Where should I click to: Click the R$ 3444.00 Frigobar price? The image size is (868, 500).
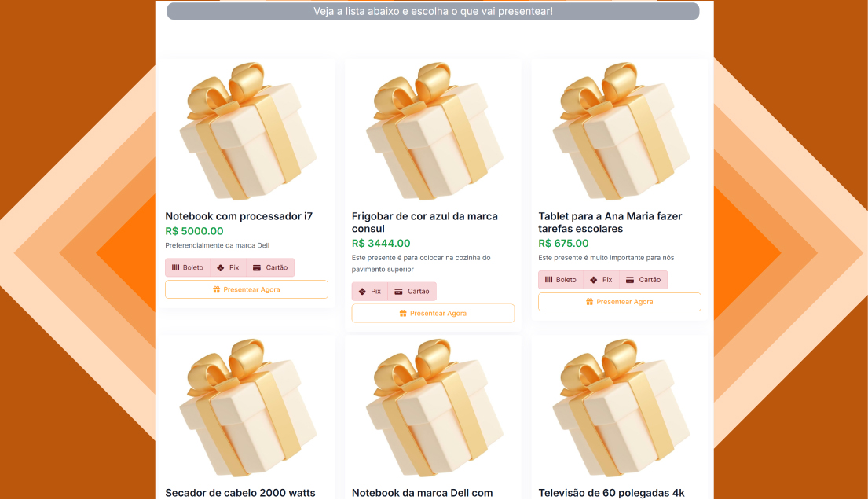[381, 244]
